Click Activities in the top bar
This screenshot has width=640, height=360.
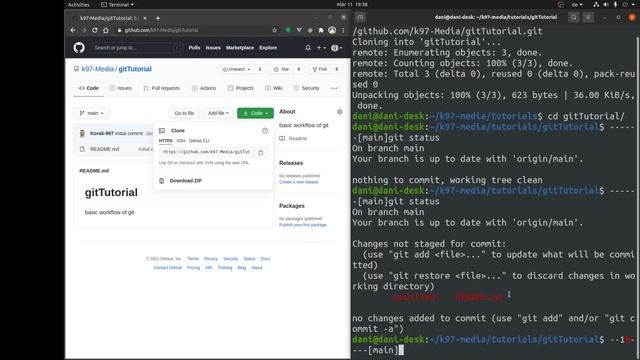tap(78, 4)
